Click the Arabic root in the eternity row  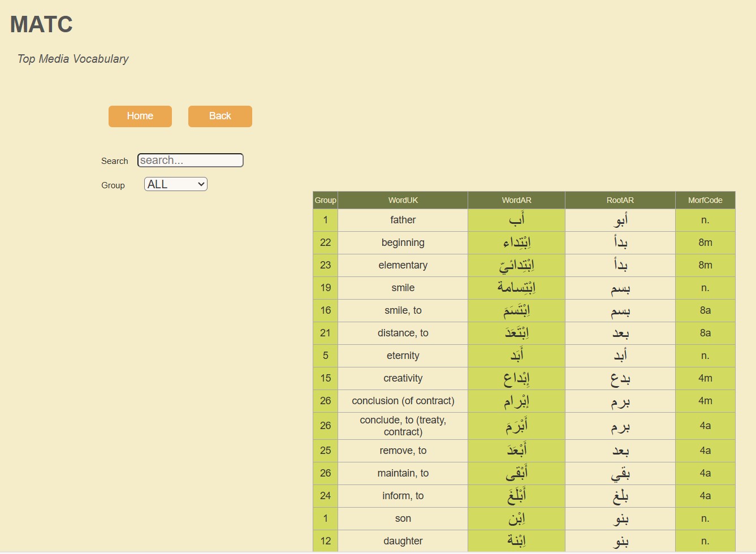click(x=620, y=356)
